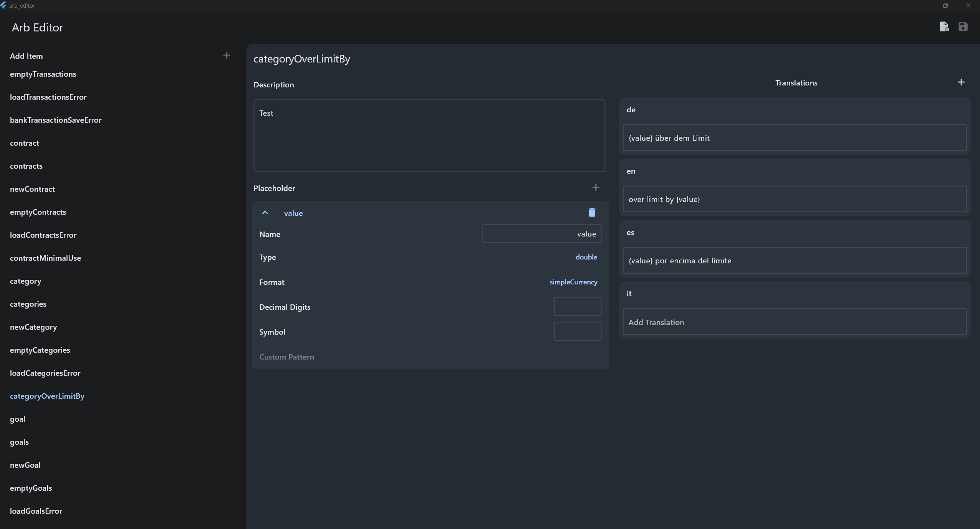Click the value placeholder header label

point(293,213)
